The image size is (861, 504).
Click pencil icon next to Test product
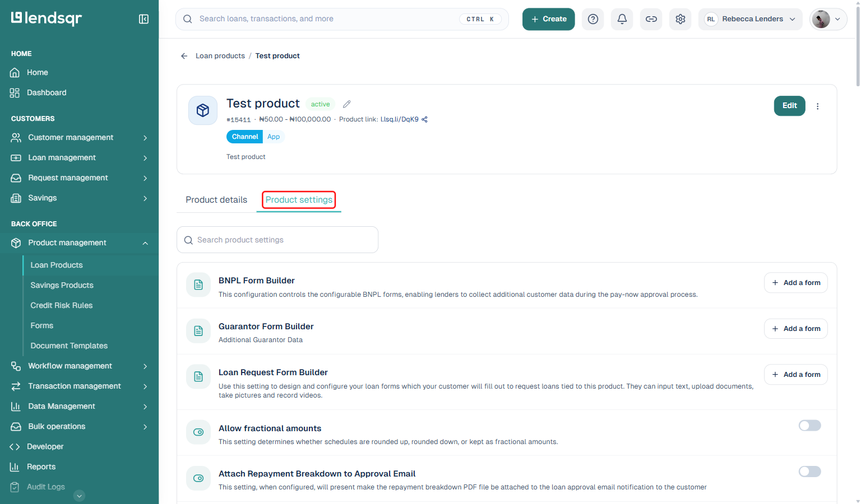click(347, 104)
